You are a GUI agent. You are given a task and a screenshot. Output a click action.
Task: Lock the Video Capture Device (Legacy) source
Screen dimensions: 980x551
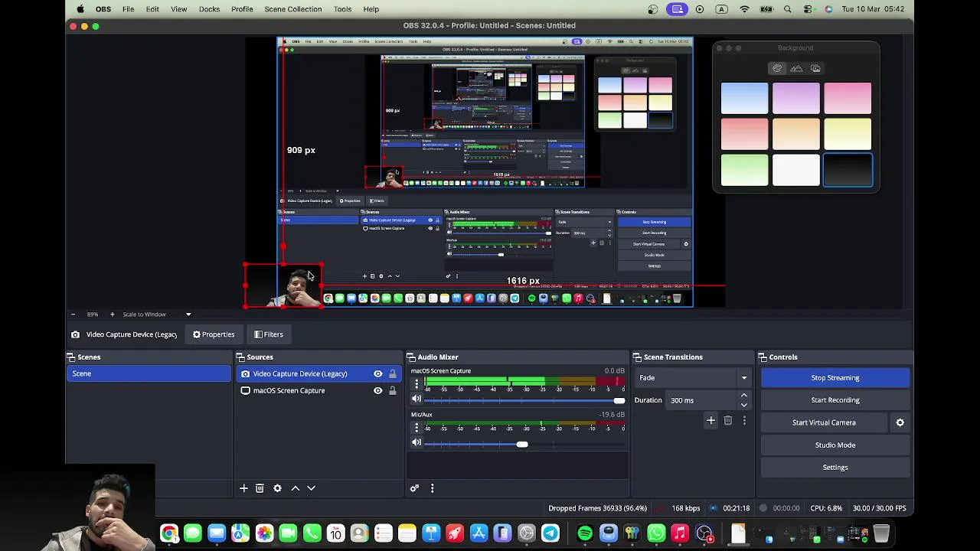tap(393, 373)
